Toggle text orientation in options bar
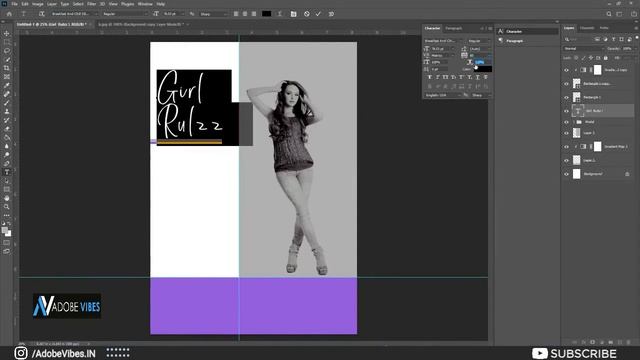 pyautogui.click(x=41, y=14)
